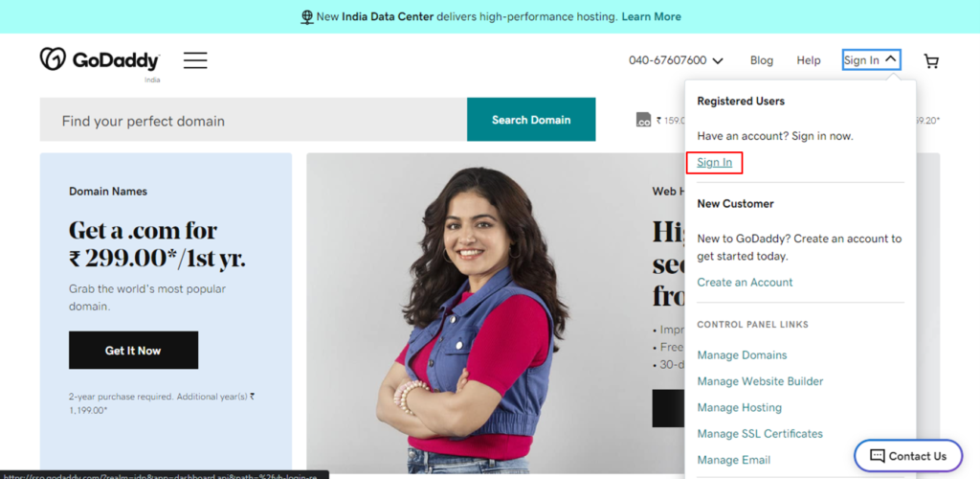Click the Sign In link under Registered Users

[x=714, y=163]
